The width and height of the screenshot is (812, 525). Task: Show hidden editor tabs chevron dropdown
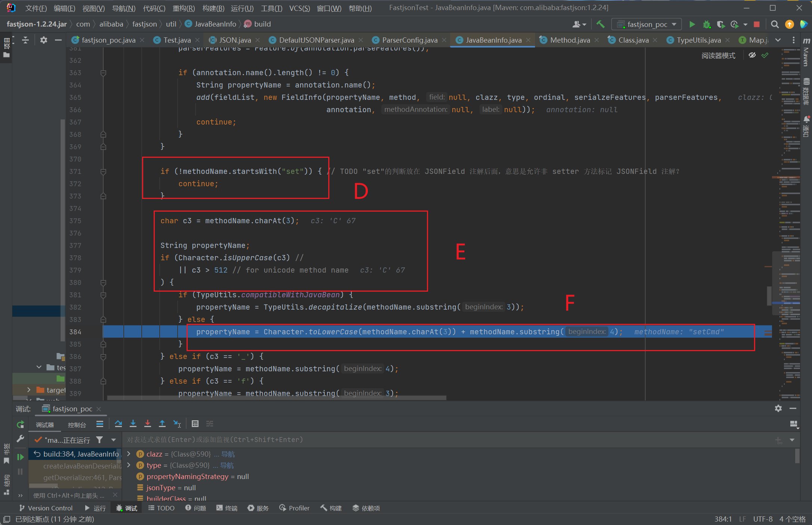pos(778,40)
